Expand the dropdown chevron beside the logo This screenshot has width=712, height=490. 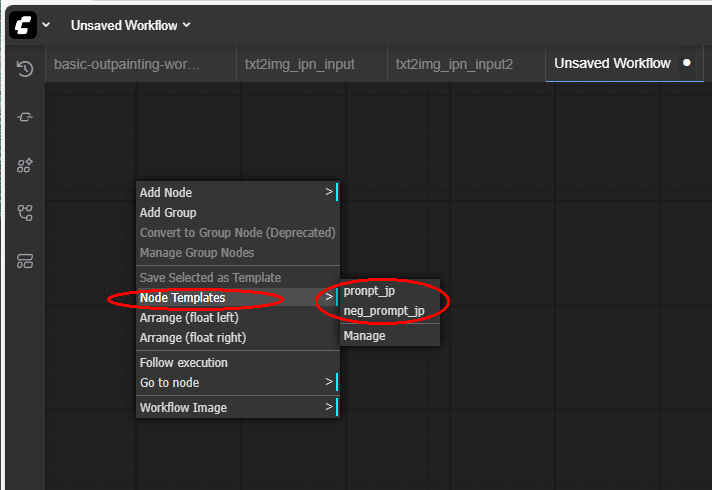tap(46, 25)
